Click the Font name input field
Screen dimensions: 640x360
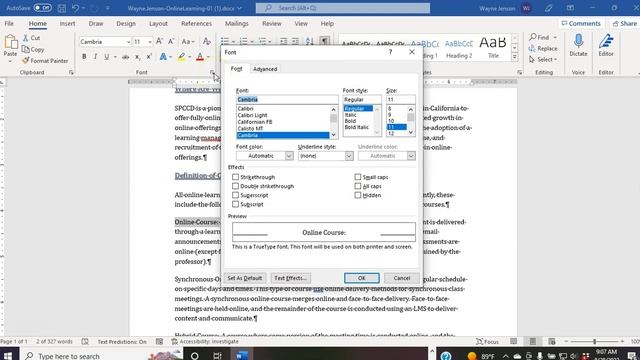tap(287, 99)
